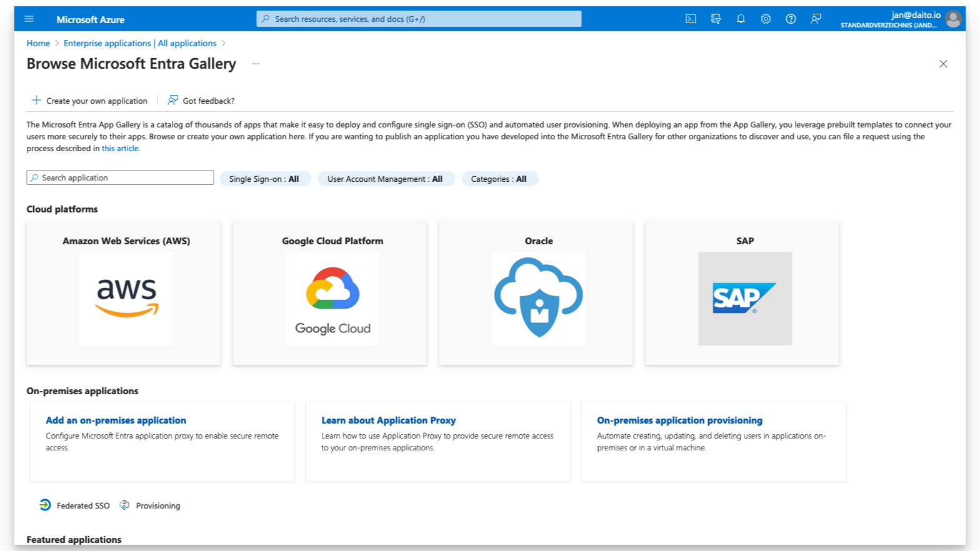
Task: Click the Google Cloud logo thumbnail
Action: point(332,299)
